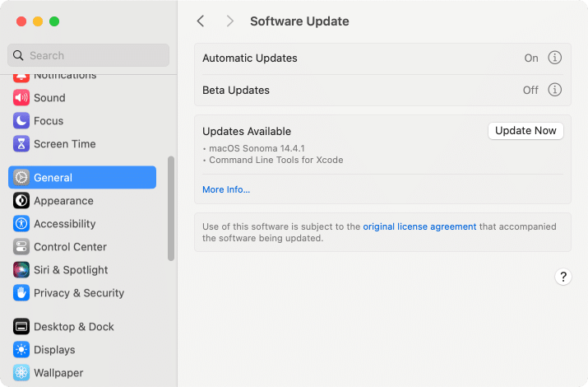Click the Focus moon icon
This screenshot has width=588, height=387.
[21, 120]
